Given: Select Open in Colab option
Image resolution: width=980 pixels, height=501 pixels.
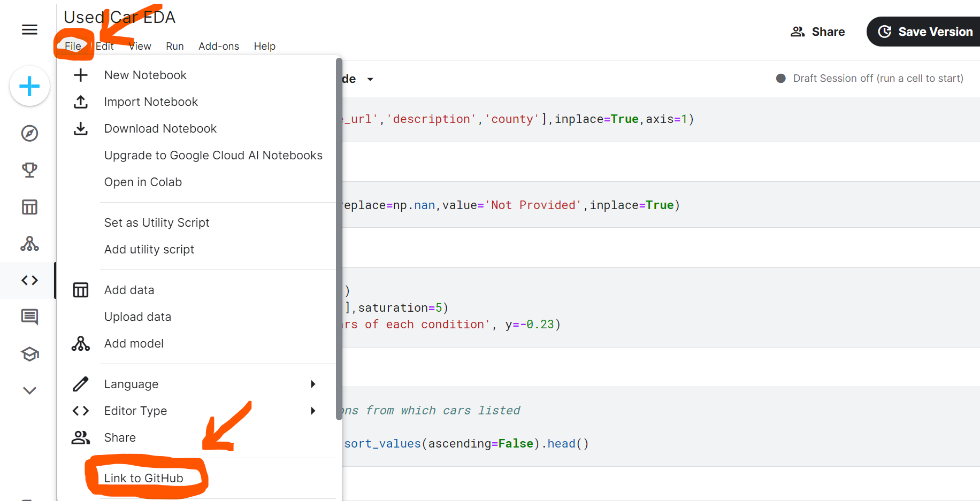Looking at the screenshot, I should (143, 182).
